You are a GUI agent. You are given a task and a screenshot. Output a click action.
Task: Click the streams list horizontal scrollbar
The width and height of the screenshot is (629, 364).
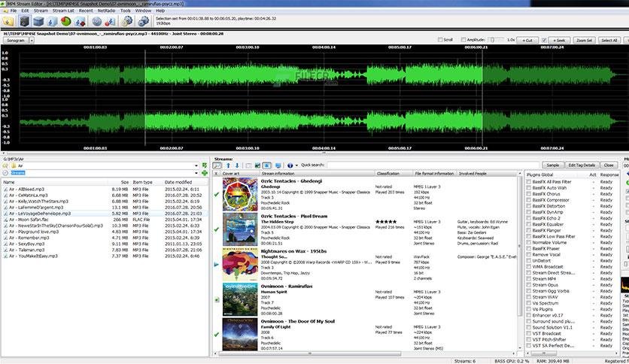309,353
